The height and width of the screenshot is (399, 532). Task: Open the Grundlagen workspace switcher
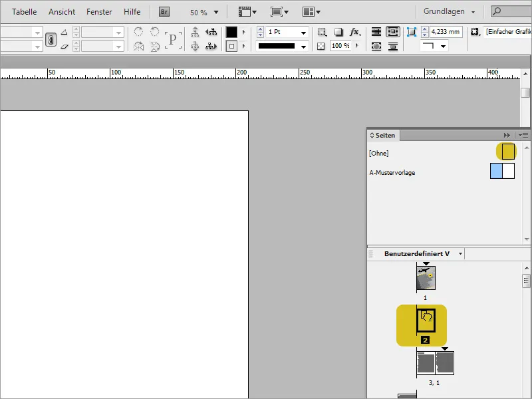pyautogui.click(x=450, y=11)
